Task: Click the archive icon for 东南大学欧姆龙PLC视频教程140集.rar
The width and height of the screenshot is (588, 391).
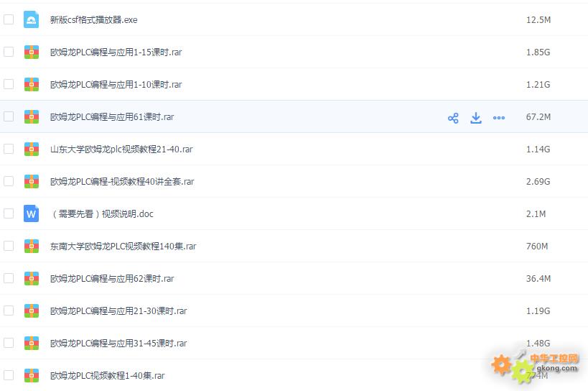Action: pos(32,246)
